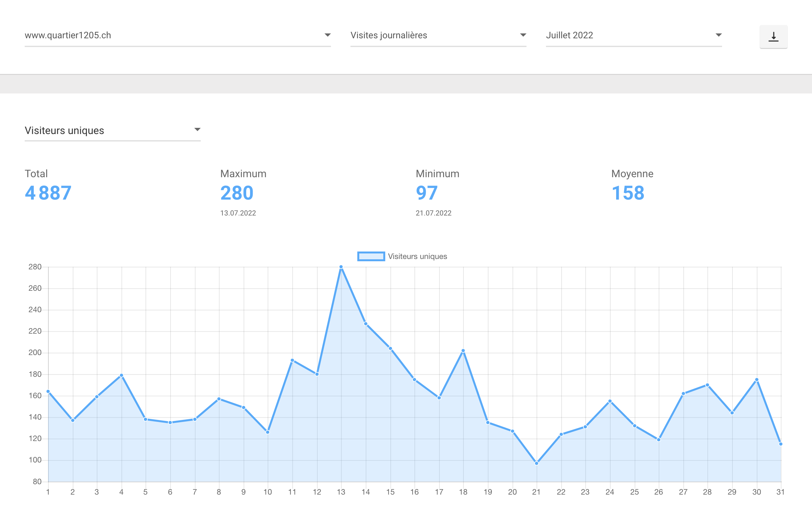Select the day 21 lowest data point
The image size is (812, 516).
tap(537, 463)
